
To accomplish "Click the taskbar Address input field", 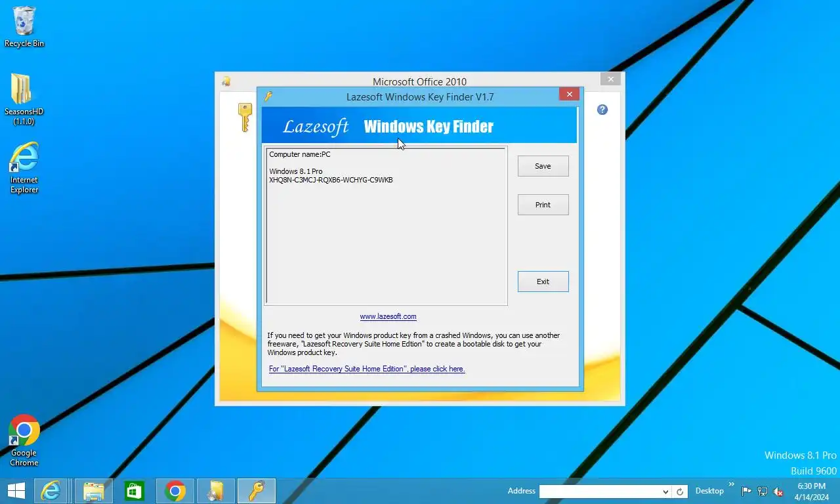I will coord(600,492).
